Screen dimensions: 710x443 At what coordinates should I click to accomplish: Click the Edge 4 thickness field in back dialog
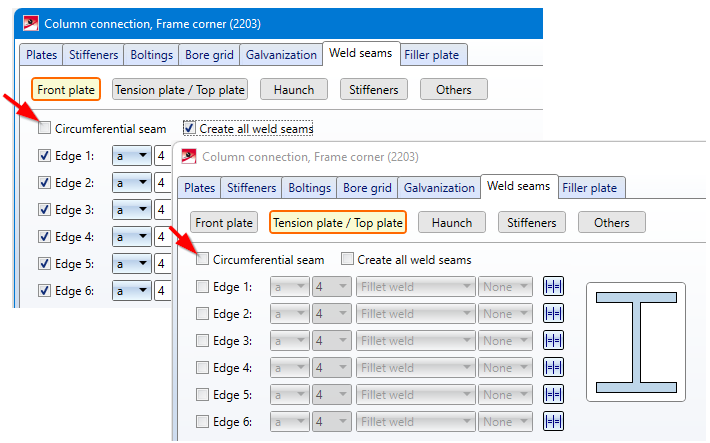(160, 237)
